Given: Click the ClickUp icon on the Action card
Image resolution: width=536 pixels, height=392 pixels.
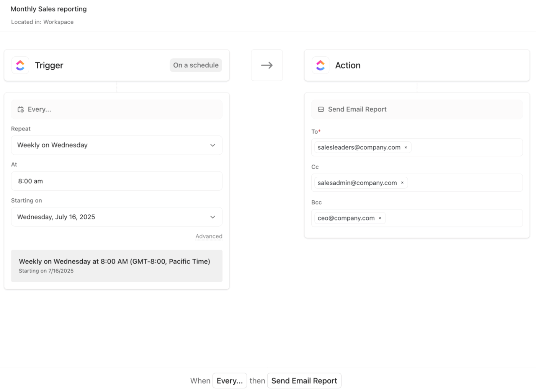Looking at the screenshot, I should click(x=320, y=65).
